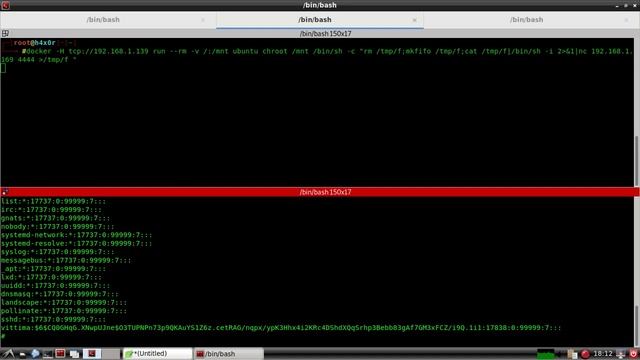This screenshot has width=640, height=360.
Task: Select the highlighted red workspace pager icon
Action: 92,354
